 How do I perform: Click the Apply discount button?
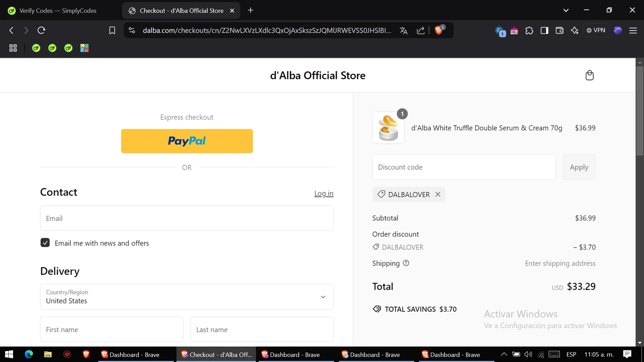(x=579, y=167)
